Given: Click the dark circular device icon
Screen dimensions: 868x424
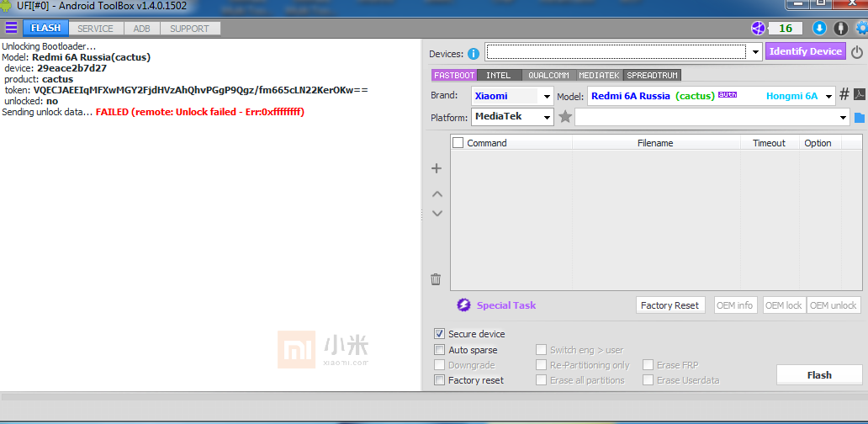Looking at the screenshot, I should click(841, 29).
